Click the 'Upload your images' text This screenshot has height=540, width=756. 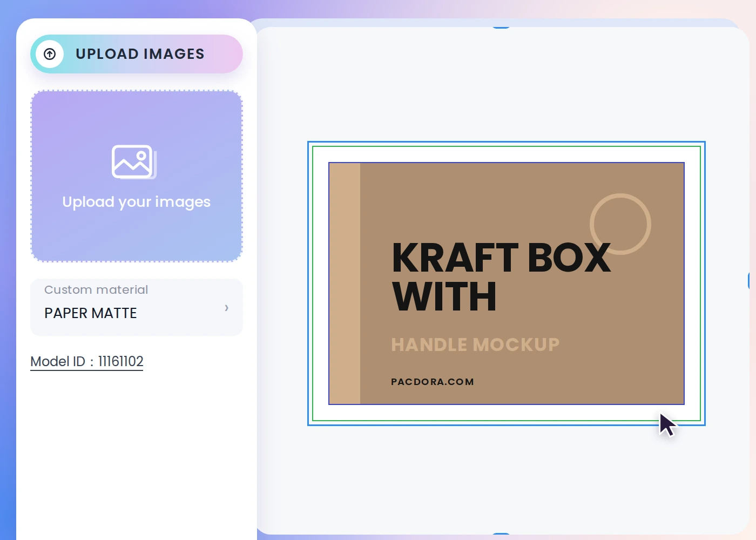(137, 202)
